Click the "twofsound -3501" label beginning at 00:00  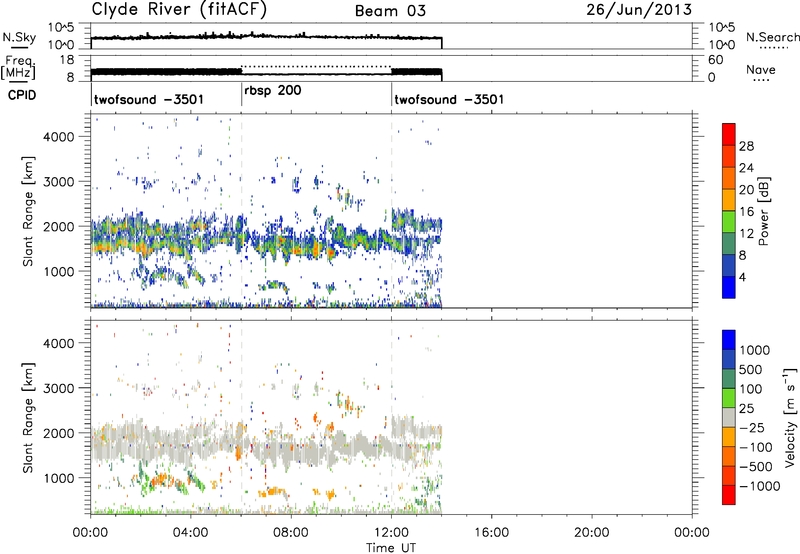tap(149, 99)
